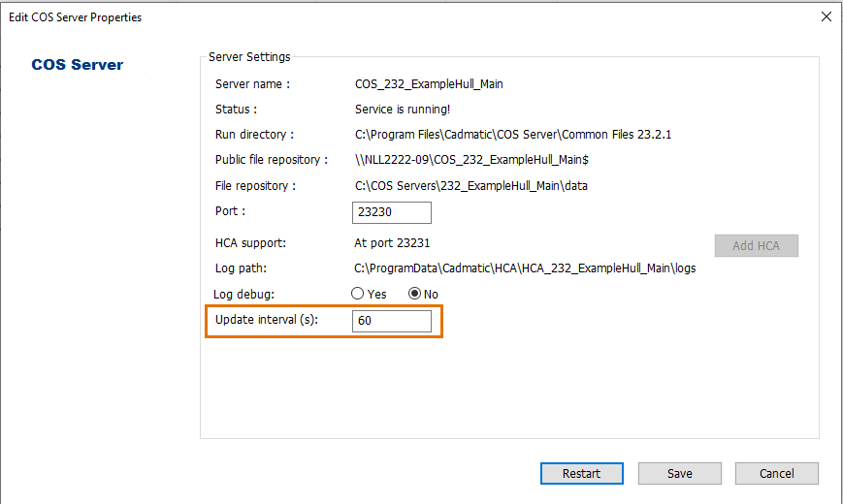Image resolution: width=843 pixels, height=504 pixels.
Task: Click the Add HCA button
Action: pyautogui.click(x=756, y=245)
